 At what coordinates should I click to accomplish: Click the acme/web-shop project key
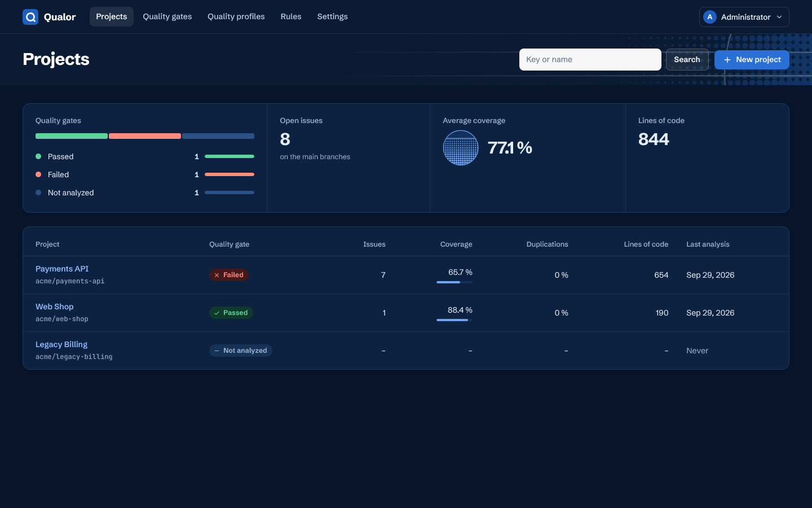(x=62, y=319)
